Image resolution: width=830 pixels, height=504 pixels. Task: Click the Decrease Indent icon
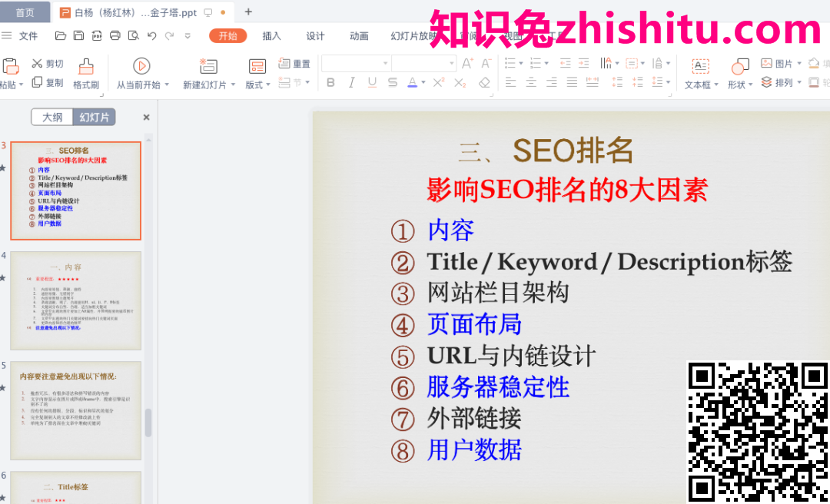pos(566,64)
